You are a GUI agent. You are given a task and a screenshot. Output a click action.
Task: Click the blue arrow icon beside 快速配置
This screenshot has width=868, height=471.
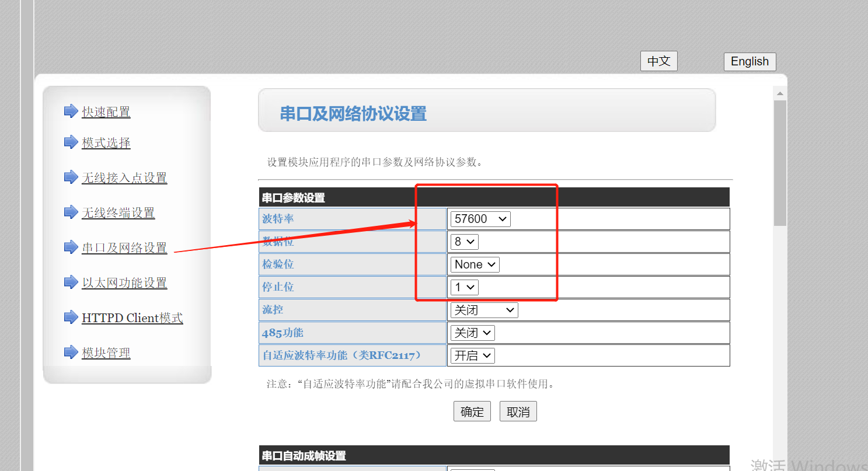pos(71,111)
